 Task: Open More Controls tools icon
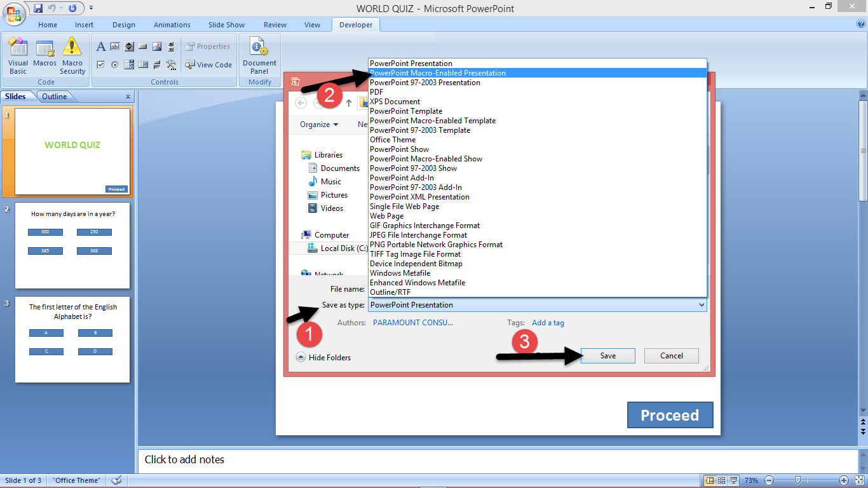(171, 64)
